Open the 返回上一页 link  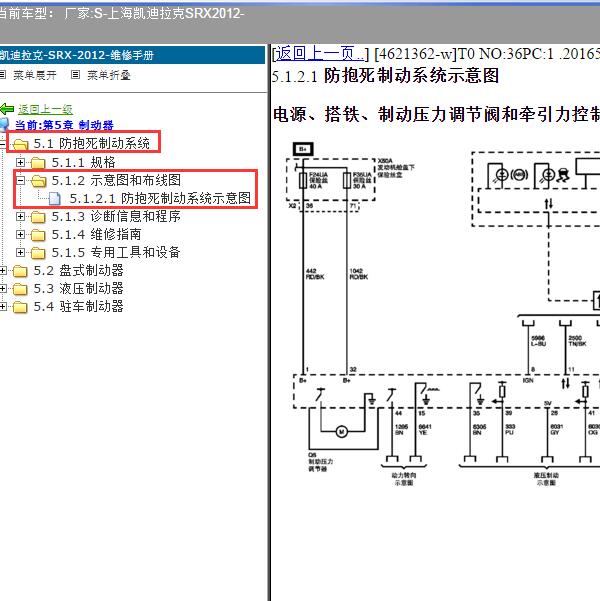click(x=320, y=54)
